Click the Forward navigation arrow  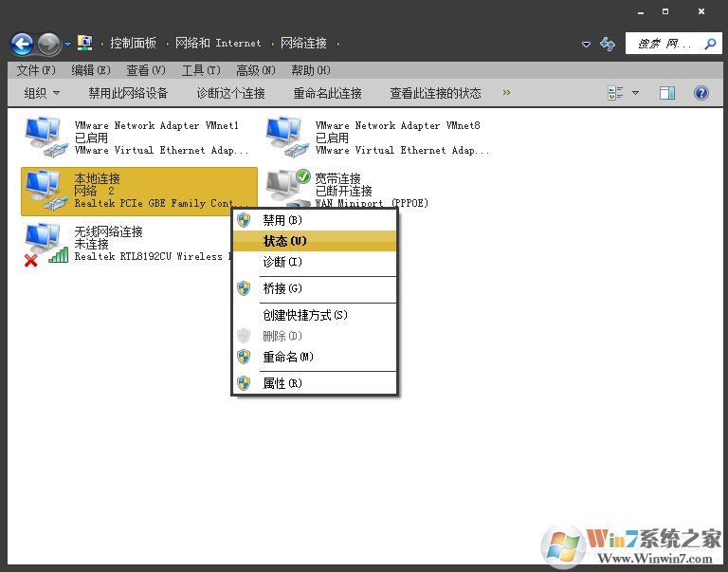48,45
